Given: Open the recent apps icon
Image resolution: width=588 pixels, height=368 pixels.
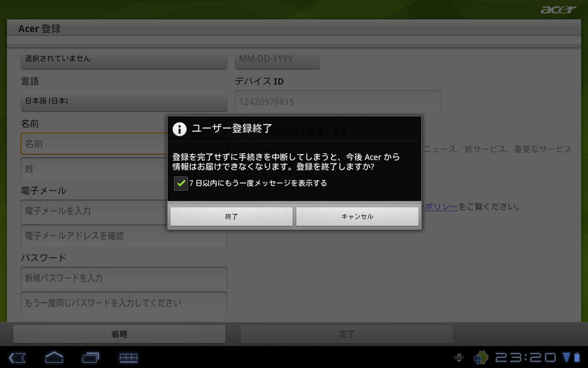Looking at the screenshot, I should (x=90, y=358).
